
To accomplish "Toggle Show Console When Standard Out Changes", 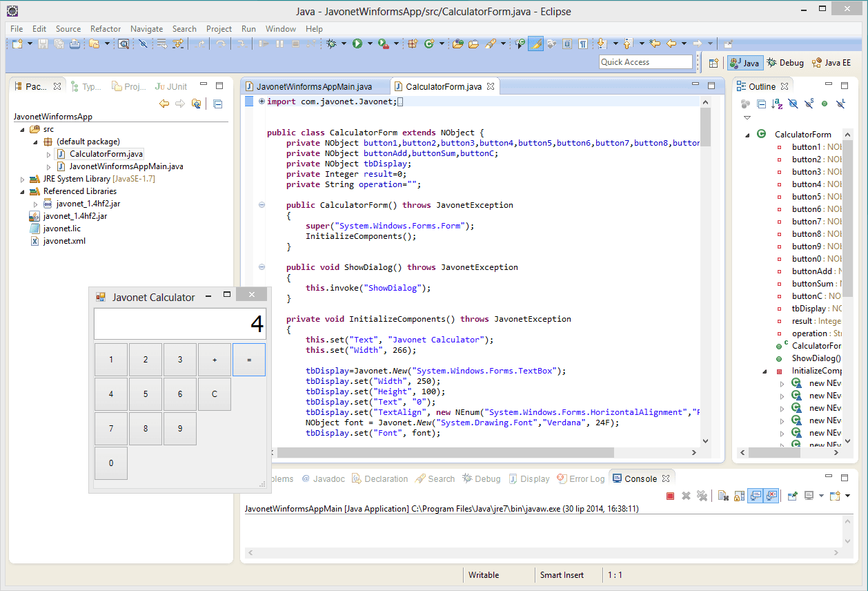I will point(756,496).
